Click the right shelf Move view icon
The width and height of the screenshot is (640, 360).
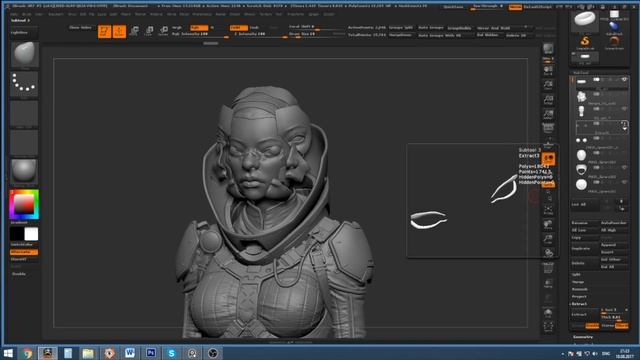pos(548,224)
